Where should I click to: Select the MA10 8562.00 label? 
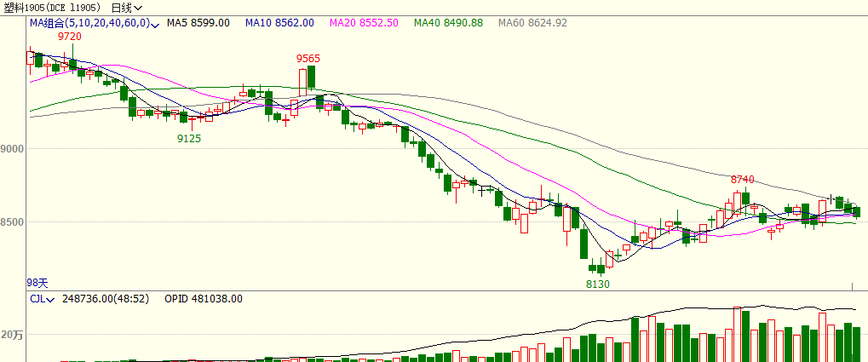click(279, 23)
